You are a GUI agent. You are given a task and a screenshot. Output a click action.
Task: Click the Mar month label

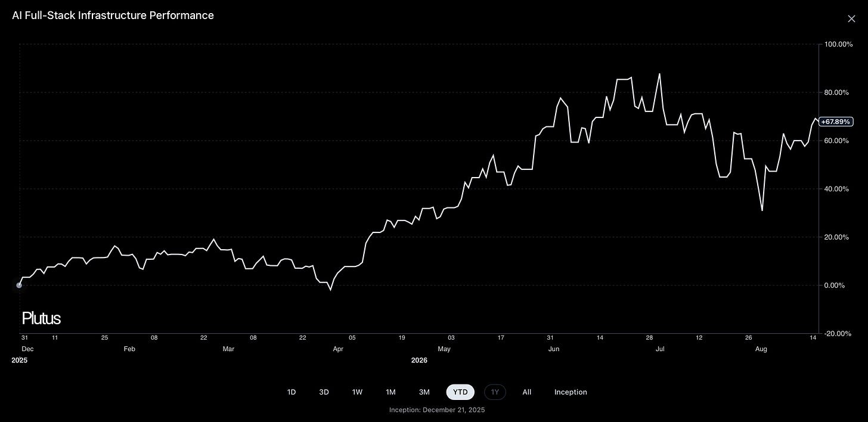228,349
